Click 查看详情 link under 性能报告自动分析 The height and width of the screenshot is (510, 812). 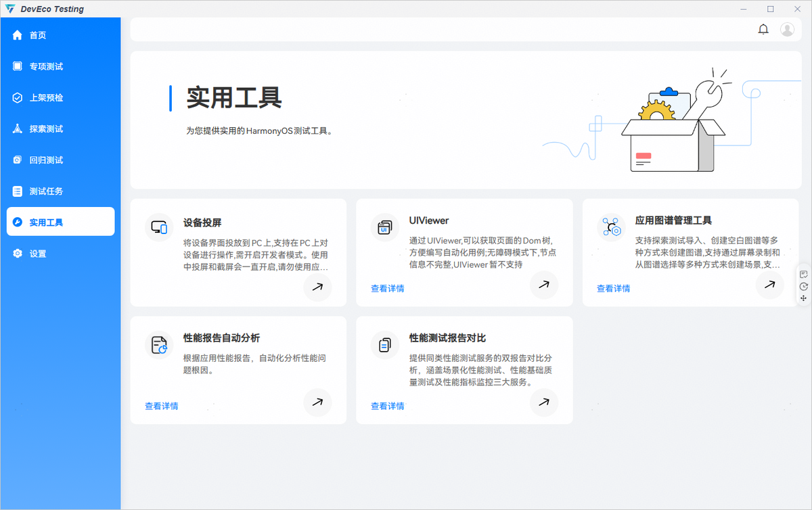pyautogui.click(x=161, y=406)
